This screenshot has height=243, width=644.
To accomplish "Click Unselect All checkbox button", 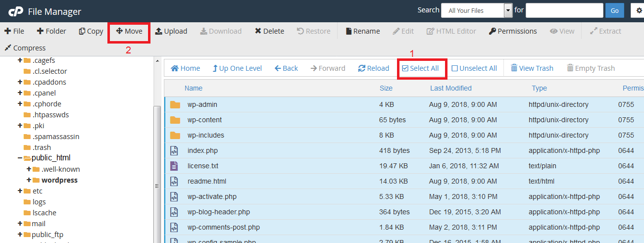I will pos(474,68).
